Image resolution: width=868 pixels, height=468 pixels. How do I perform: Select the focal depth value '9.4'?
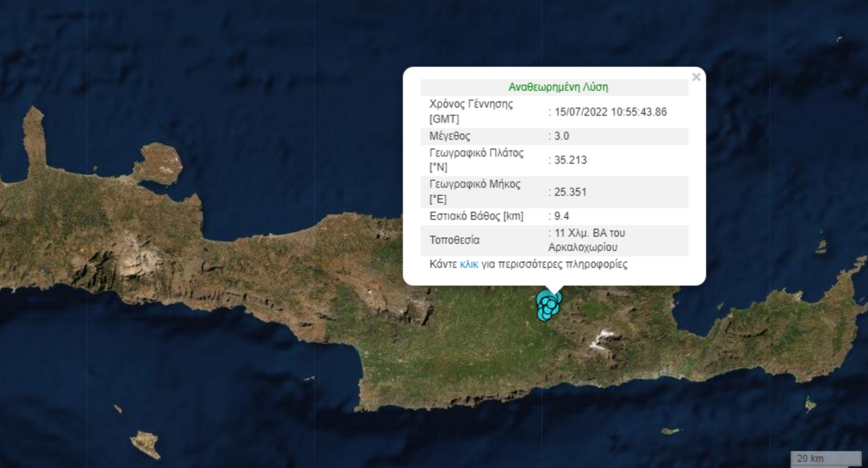(x=561, y=216)
